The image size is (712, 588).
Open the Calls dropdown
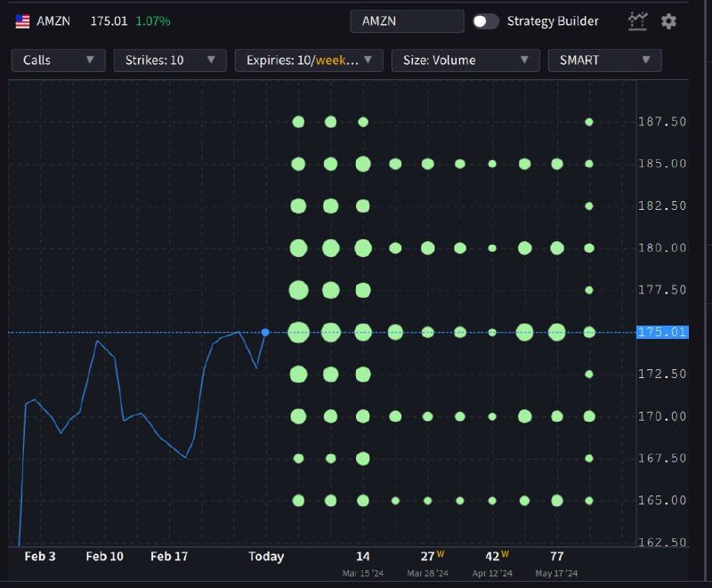tap(59, 60)
